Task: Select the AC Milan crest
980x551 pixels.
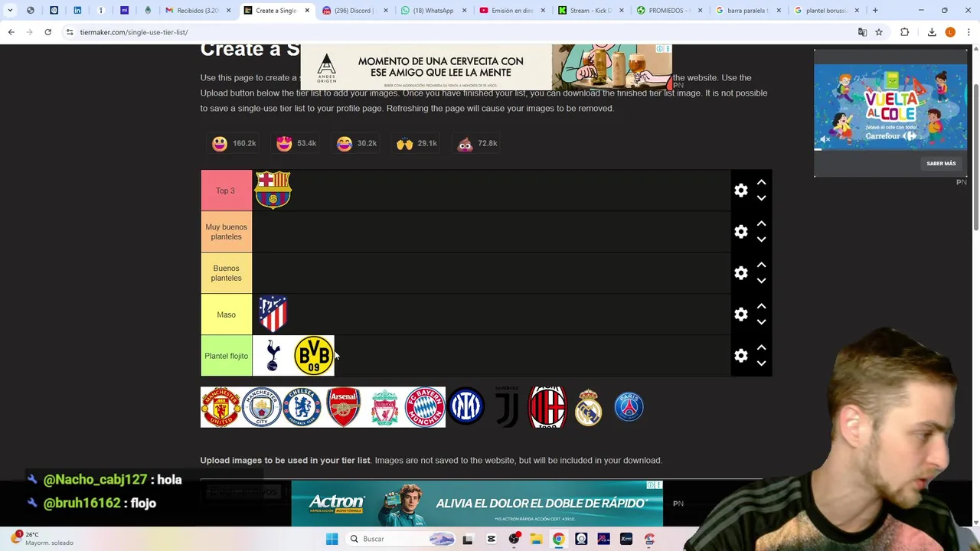Action: (x=547, y=407)
